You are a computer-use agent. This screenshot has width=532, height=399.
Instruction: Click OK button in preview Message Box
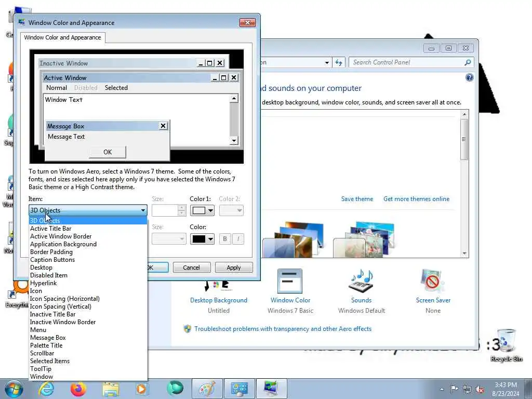click(x=108, y=152)
